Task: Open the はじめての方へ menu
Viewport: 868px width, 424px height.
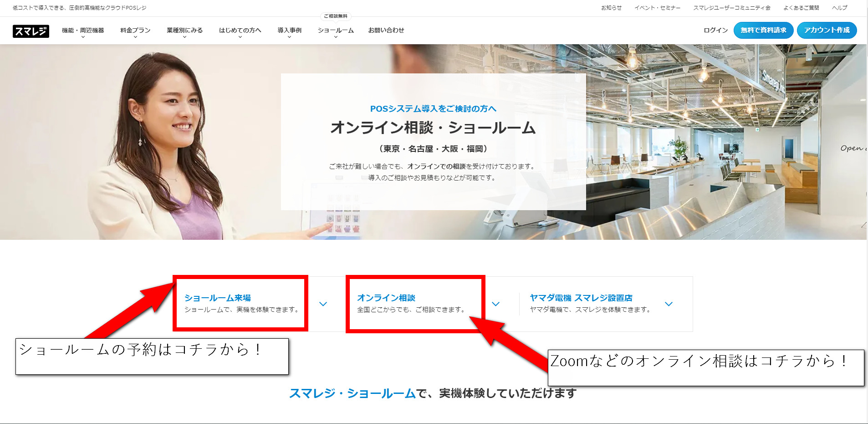Action: point(240,30)
